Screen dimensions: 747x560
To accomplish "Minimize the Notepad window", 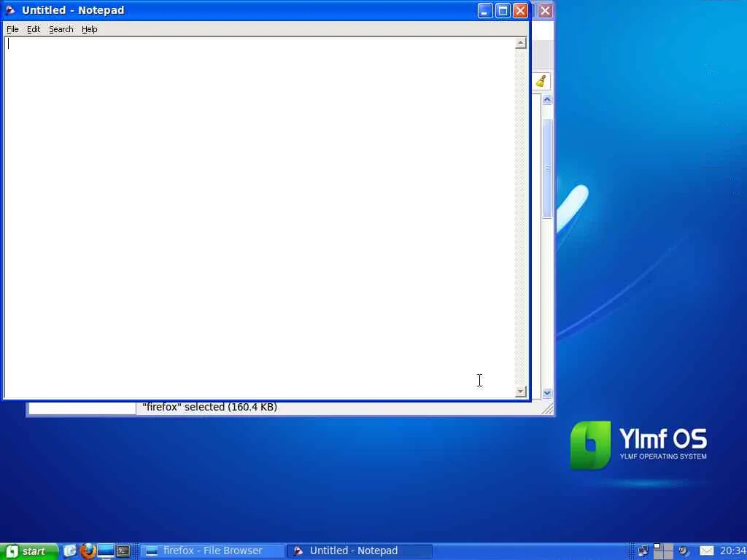I will click(485, 10).
